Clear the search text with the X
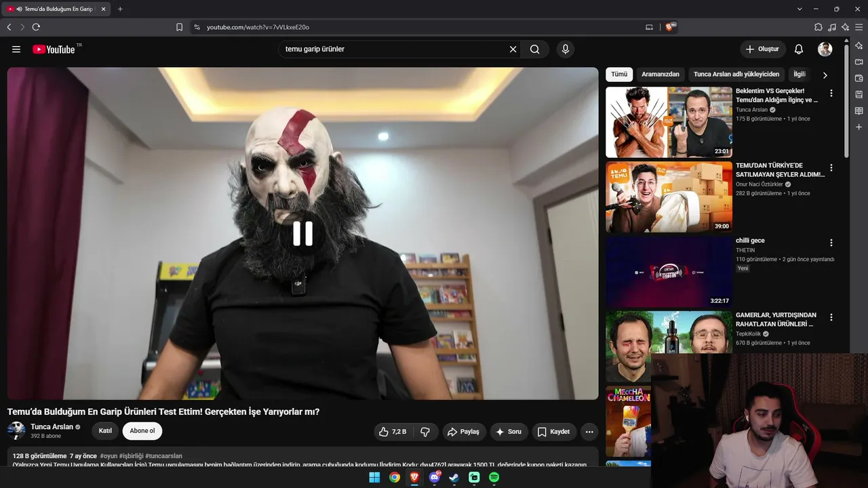 click(513, 49)
